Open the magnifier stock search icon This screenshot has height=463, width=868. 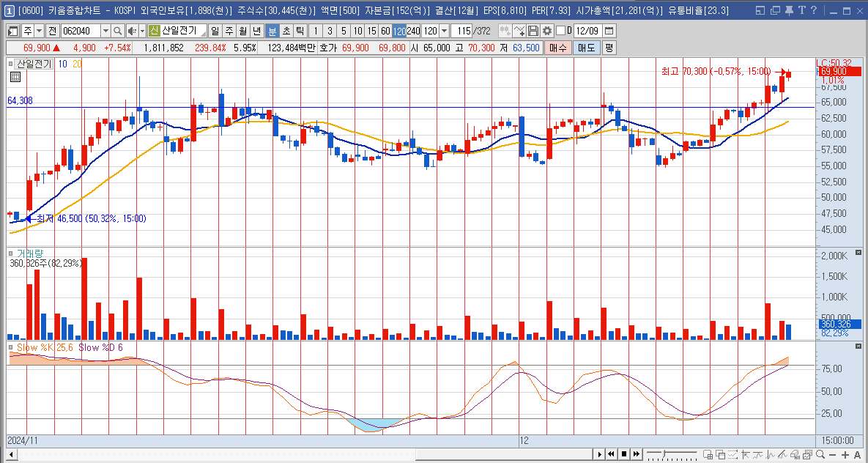[118, 31]
